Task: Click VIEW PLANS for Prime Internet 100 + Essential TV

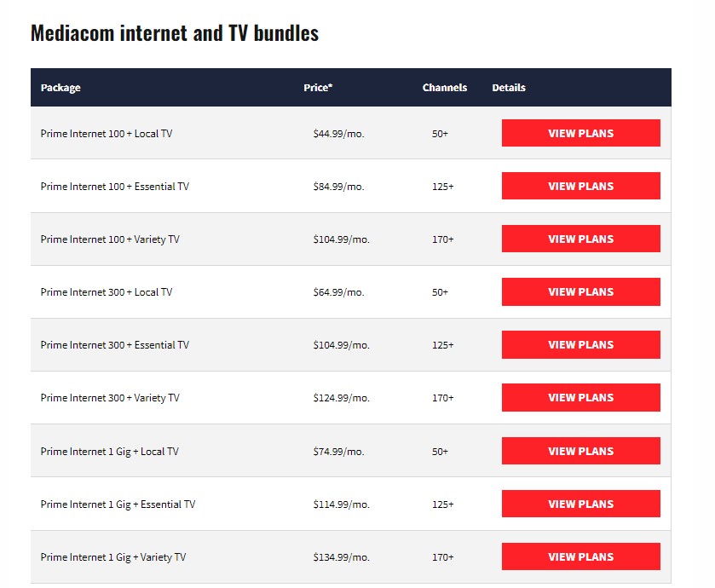Action: (580, 186)
